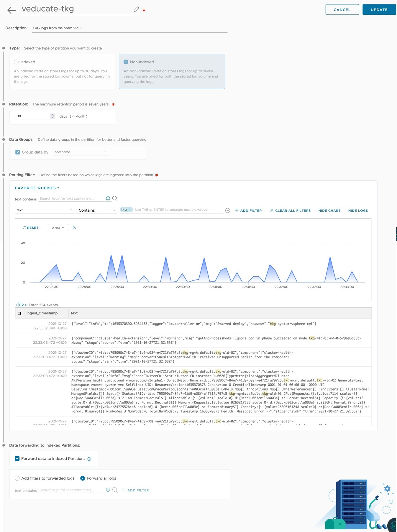Viewport: 397px width, 532px height.
Task: Click ADD FILTER for forwarded logs
Action: (136, 490)
